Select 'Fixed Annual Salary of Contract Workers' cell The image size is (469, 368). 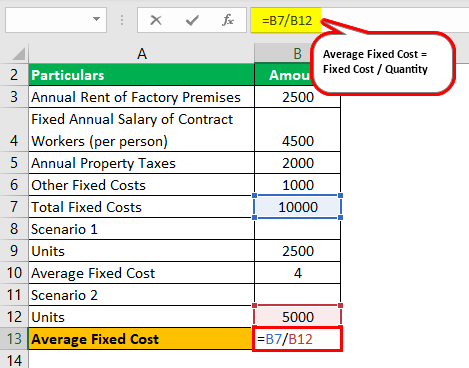pyautogui.click(x=141, y=130)
